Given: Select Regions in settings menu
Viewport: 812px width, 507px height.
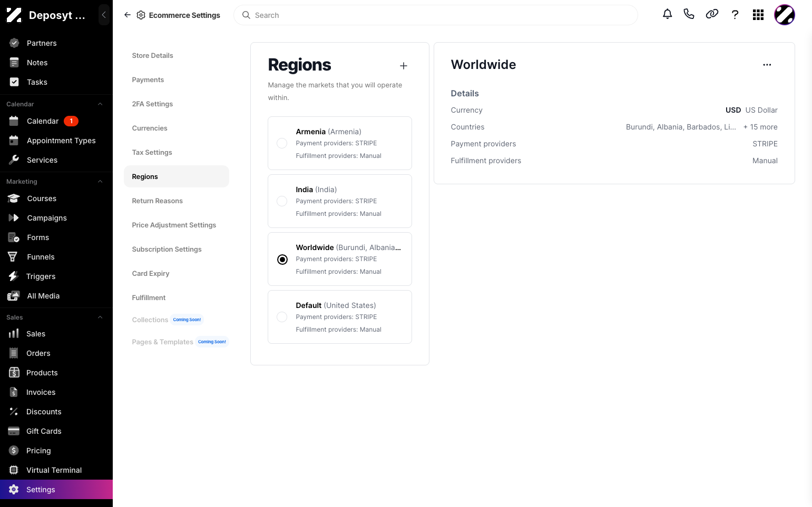Looking at the screenshot, I should pos(177,177).
